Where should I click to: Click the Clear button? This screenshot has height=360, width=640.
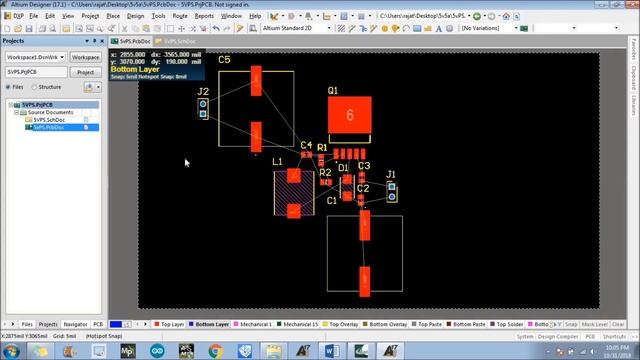pos(618,324)
